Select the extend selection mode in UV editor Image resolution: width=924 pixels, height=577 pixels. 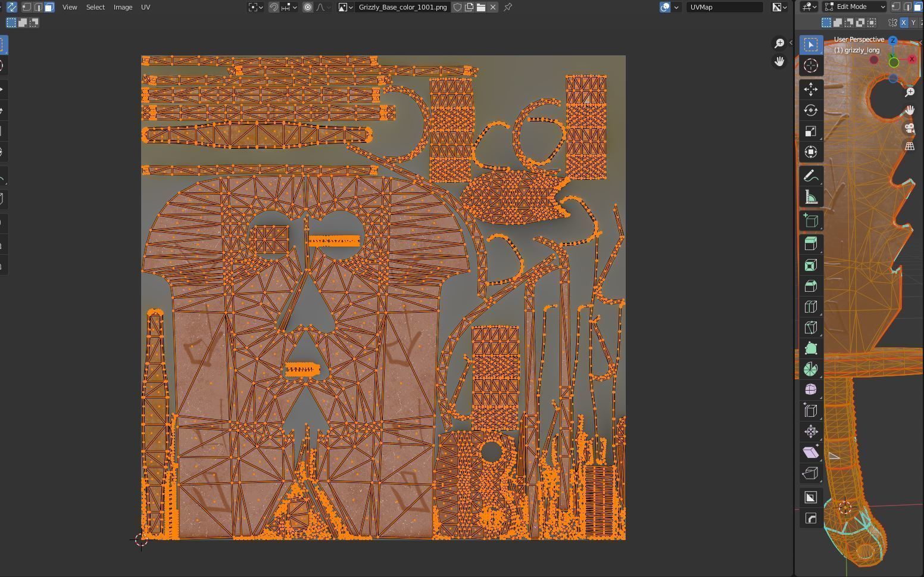(x=23, y=23)
